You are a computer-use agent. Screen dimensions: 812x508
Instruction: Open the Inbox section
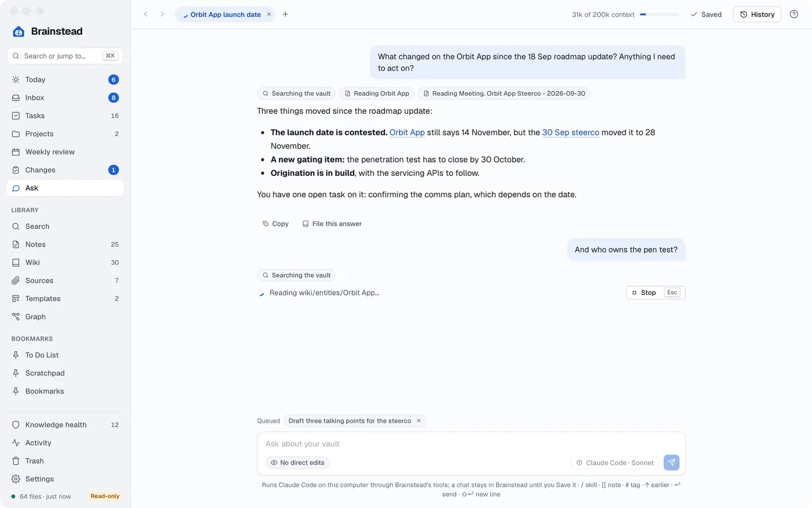point(66,98)
